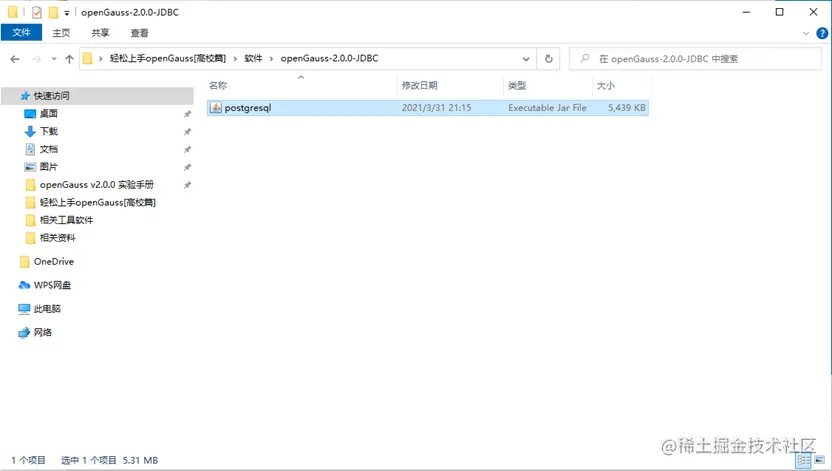Sort by the 修改日期 column header
832x471 pixels.
450,85
